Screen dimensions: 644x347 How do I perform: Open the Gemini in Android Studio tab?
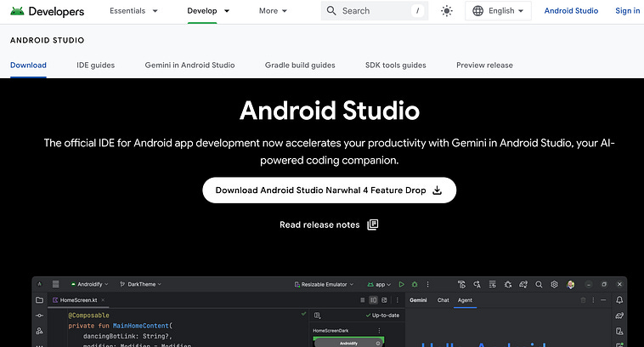click(189, 65)
